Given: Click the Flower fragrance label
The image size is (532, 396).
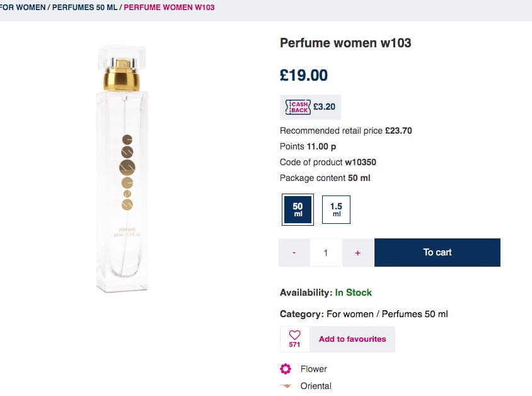Looking at the screenshot, I should (314, 369).
